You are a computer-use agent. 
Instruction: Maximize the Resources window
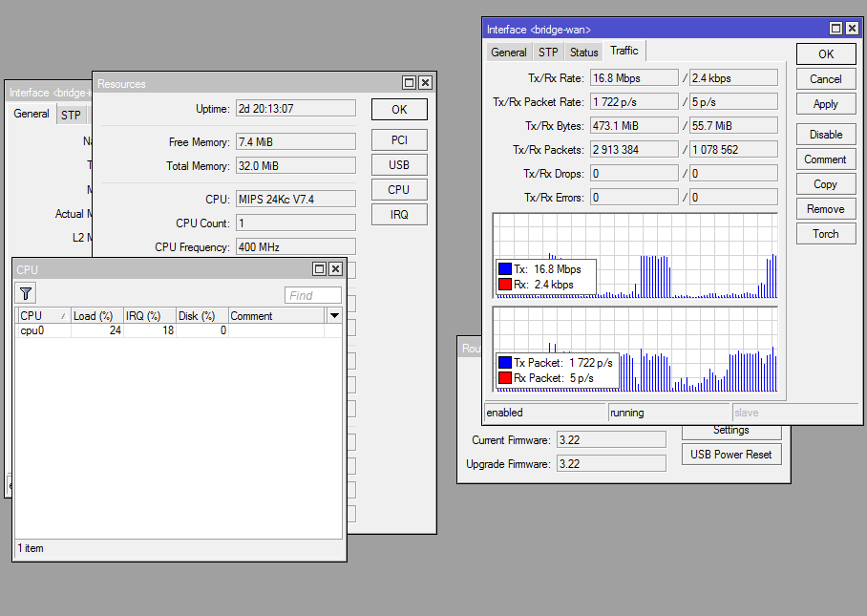point(410,83)
